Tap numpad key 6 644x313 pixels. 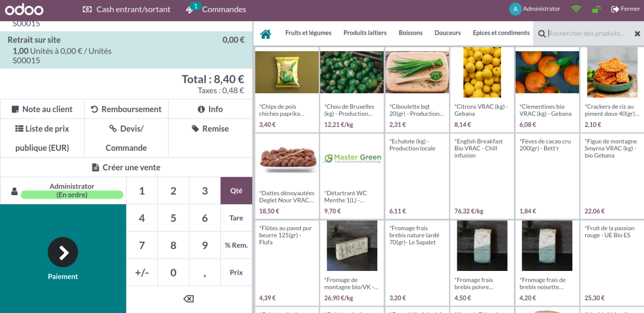pyautogui.click(x=205, y=218)
